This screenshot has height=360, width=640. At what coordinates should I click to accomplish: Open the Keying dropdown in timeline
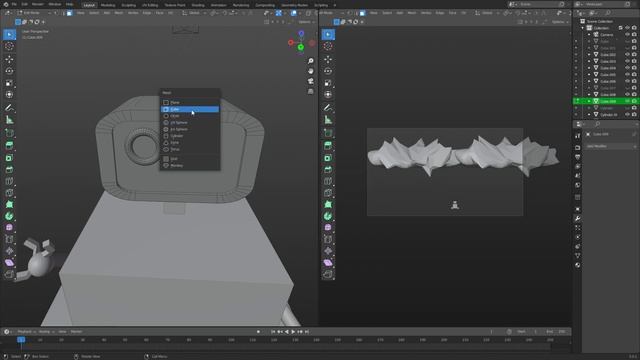point(46,332)
